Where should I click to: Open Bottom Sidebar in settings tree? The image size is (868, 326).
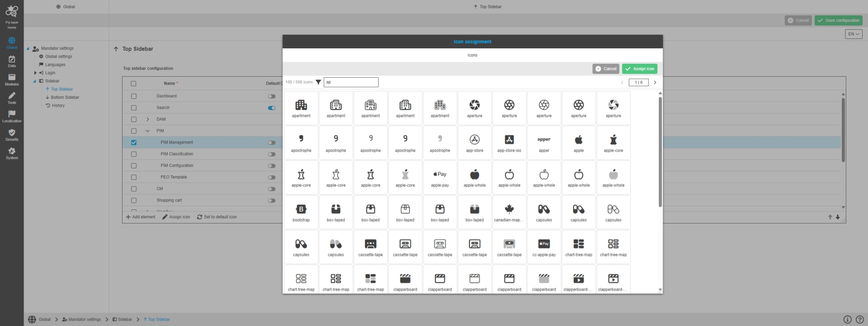point(65,97)
